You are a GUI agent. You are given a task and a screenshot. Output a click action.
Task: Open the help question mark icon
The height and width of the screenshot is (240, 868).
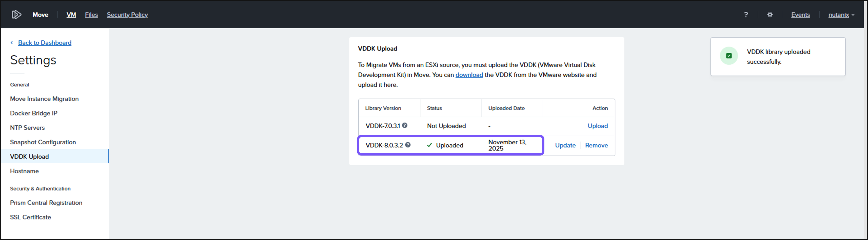click(x=746, y=14)
